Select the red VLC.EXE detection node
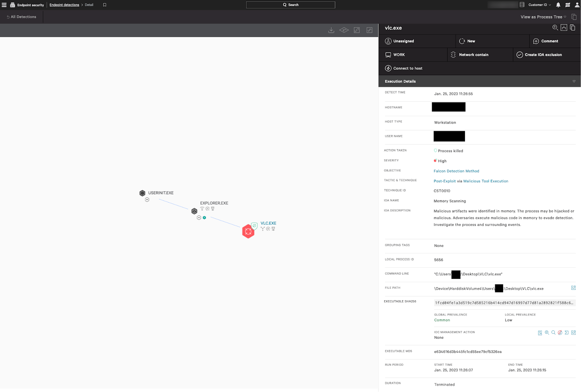The width and height of the screenshot is (581, 392). 248,232
